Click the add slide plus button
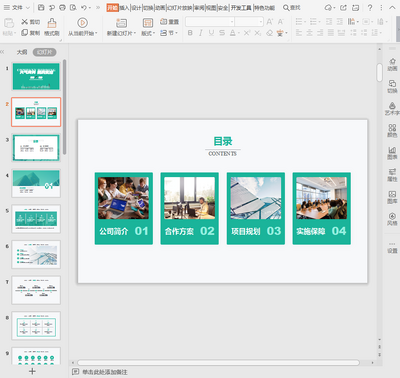This screenshot has width=400, height=378. pyautogui.click(x=32, y=371)
